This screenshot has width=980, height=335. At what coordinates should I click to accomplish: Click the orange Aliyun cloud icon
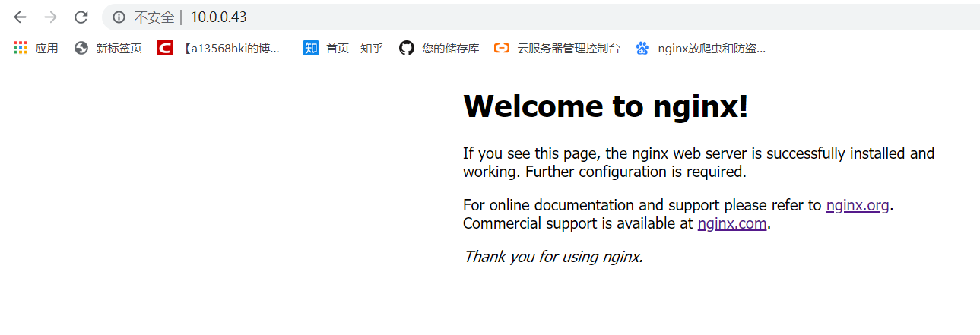click(502, 48)
